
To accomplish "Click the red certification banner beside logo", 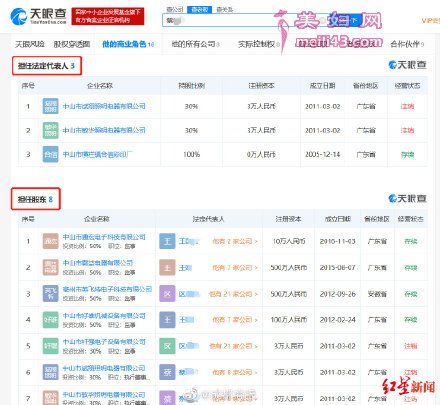I will pyautogui.click(x=108, y=16).
